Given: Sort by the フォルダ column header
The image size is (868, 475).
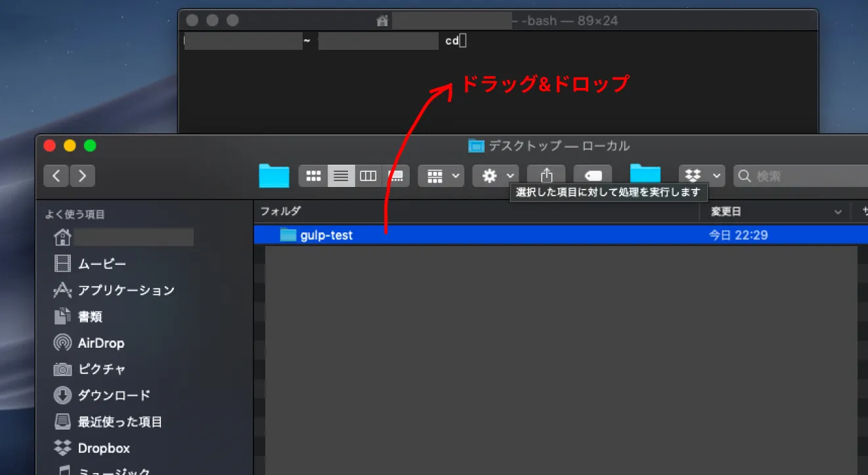Looking at the screenshot, I should [x=477, y=211].
